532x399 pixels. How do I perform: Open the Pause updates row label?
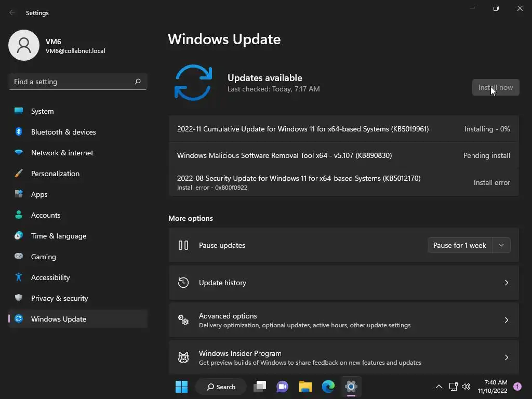(x=222, y=245)
